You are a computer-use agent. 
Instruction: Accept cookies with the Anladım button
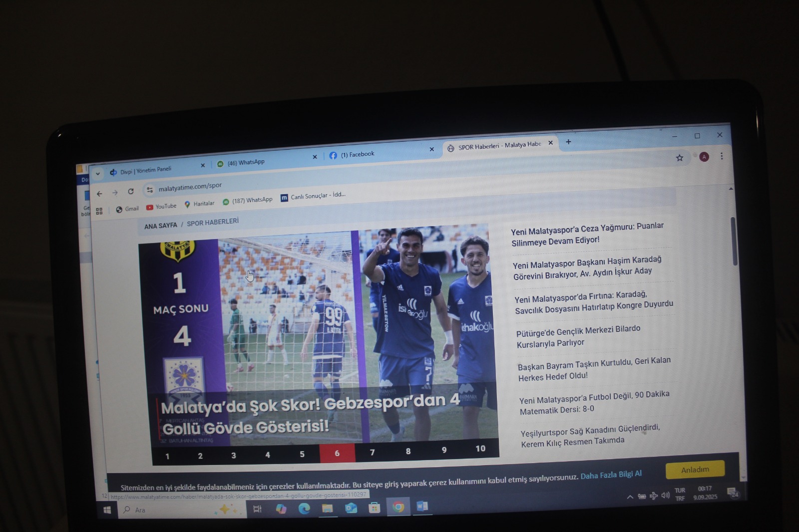[x=695, y=470]
